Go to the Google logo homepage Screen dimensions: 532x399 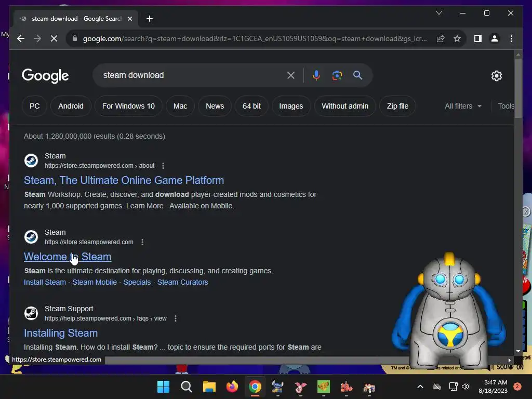point(45,76)
